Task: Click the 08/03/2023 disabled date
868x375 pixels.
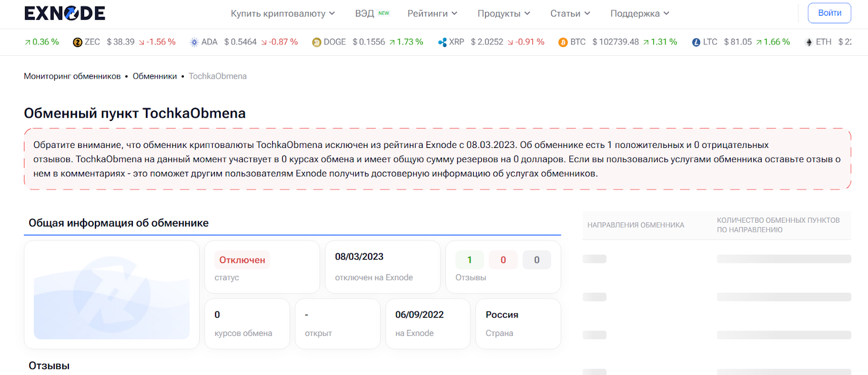Action: (x=359, y=257)
